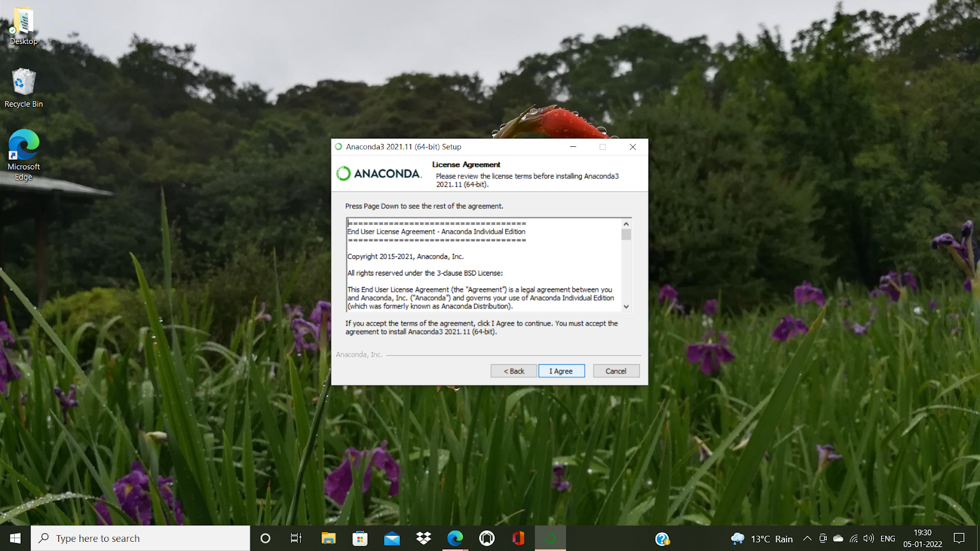Open Windows Start menu
The image size is (980, 551).
pos(15,538)
